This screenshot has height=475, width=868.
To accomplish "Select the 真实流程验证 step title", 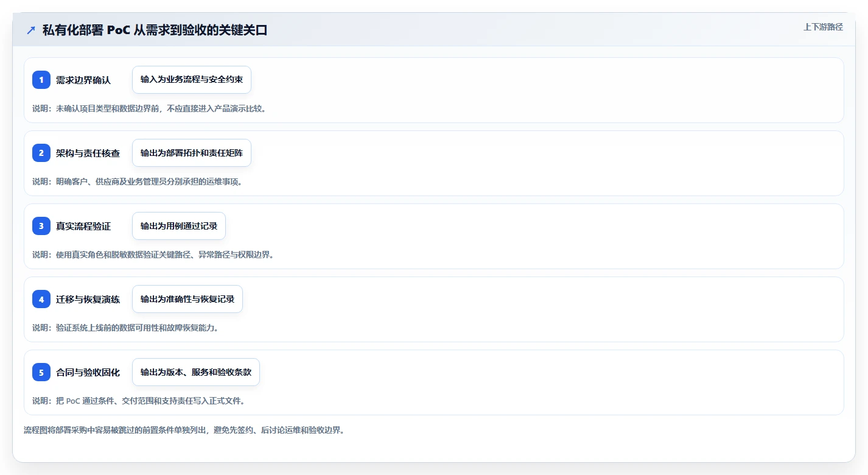I will tap(83, 226).
